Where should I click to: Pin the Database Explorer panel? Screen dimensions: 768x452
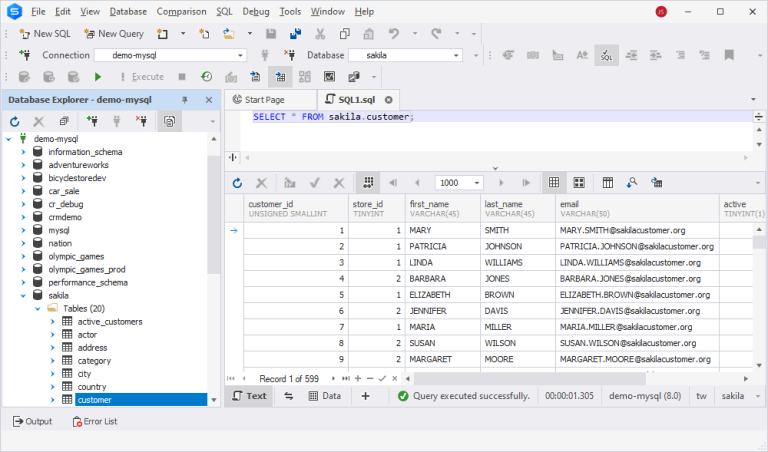[185, 100]
